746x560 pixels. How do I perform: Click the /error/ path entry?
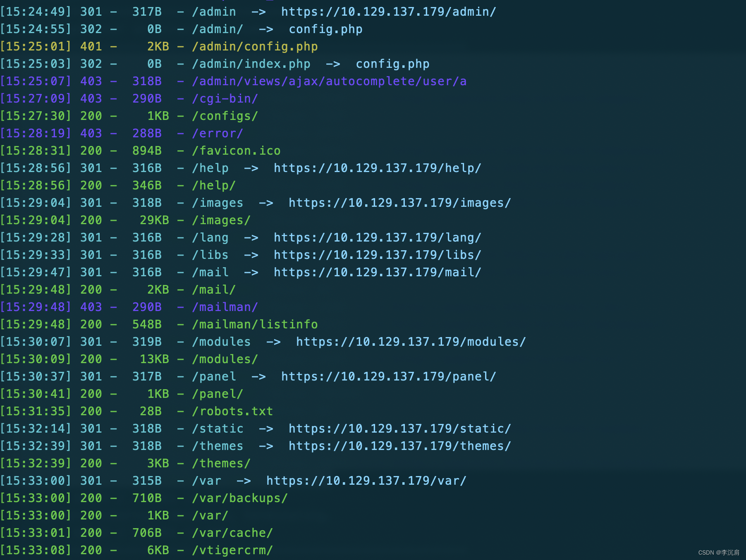pyautogui.click(x=218, y=133)
